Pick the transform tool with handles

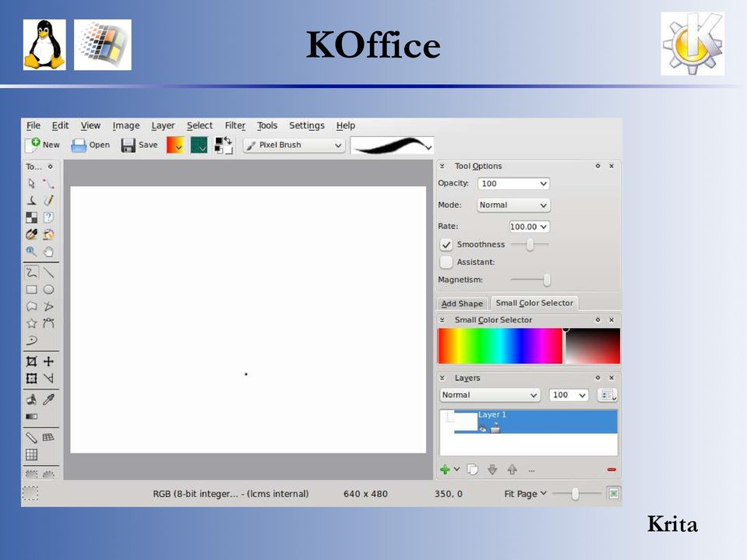[x=31, y=379]
